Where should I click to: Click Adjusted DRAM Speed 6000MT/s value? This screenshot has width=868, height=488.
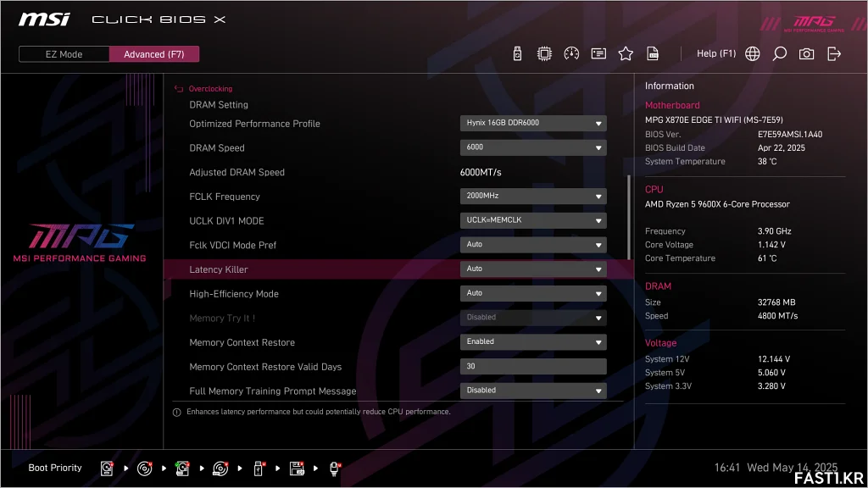coord(481,172)
